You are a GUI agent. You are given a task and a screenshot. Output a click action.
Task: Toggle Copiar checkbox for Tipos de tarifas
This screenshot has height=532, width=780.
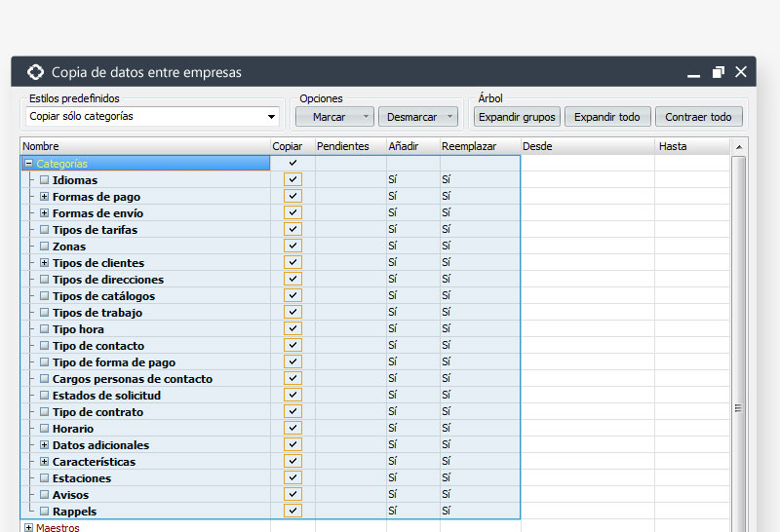293,230
